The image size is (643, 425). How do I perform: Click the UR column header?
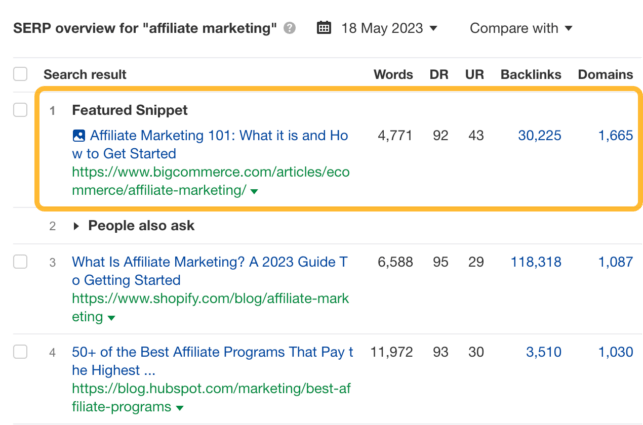pyautogui.click(x=474, y=74)
